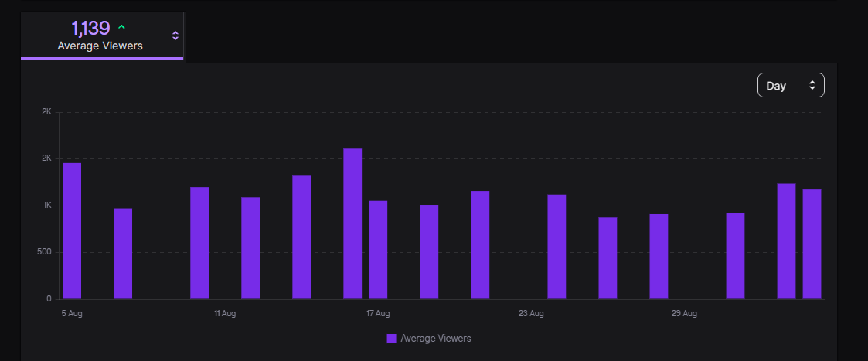The width and height of the screenshot is (868, 361).
Task: Open the Day granularity dropdown
Action: pyautogui.click(x=791, y=85)
